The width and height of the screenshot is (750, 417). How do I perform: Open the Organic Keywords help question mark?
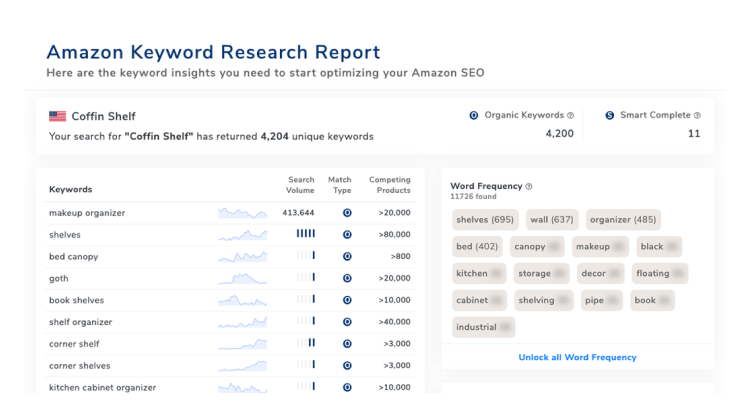point(570,115)
